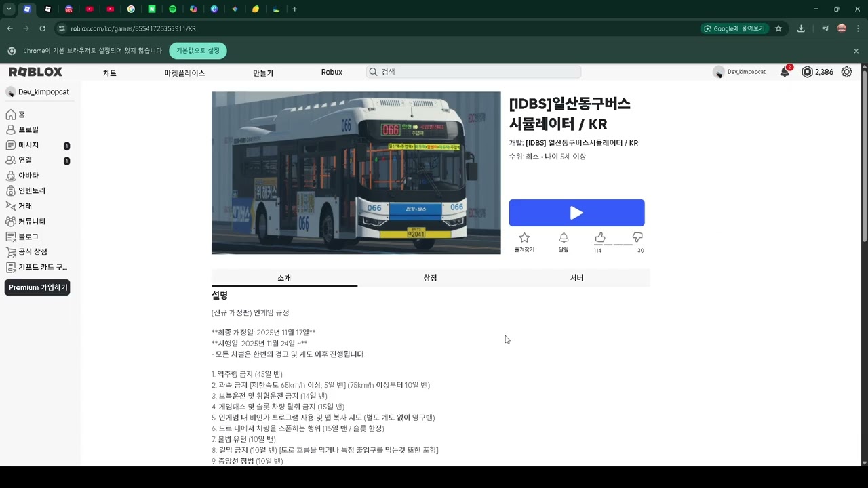The height and width of the screenshot is (488, 868).
Task: Bookmark page with Chrome star icon
Action: pyautogui.click(x=778, y=28)
